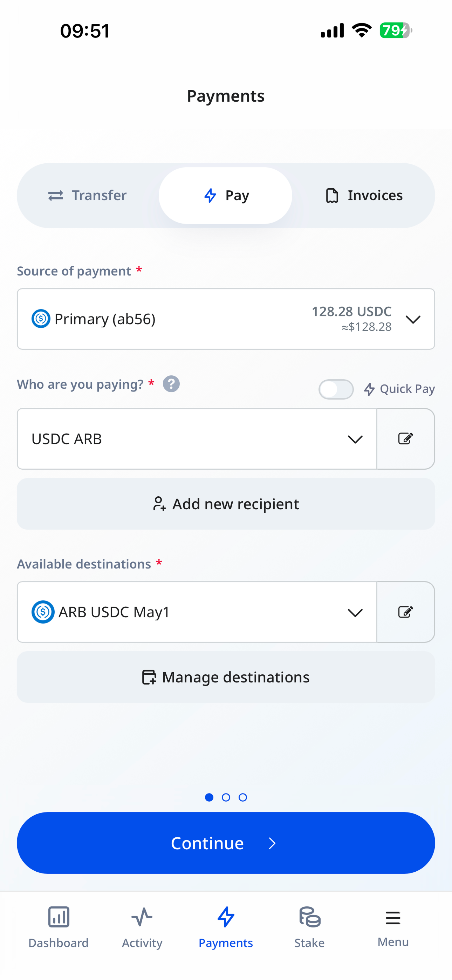
Task: Tap Manage destinations button
Action: click(226, 677)
